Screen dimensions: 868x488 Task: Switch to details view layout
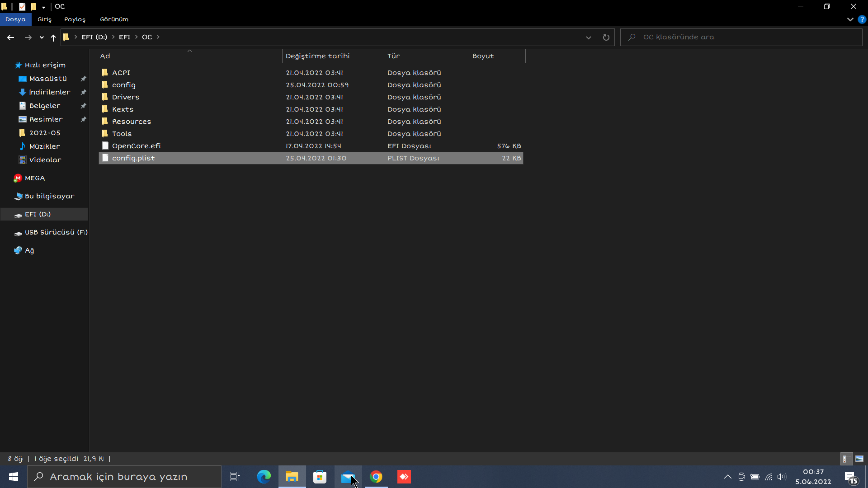pyautogui.click(x=845, y=459)
